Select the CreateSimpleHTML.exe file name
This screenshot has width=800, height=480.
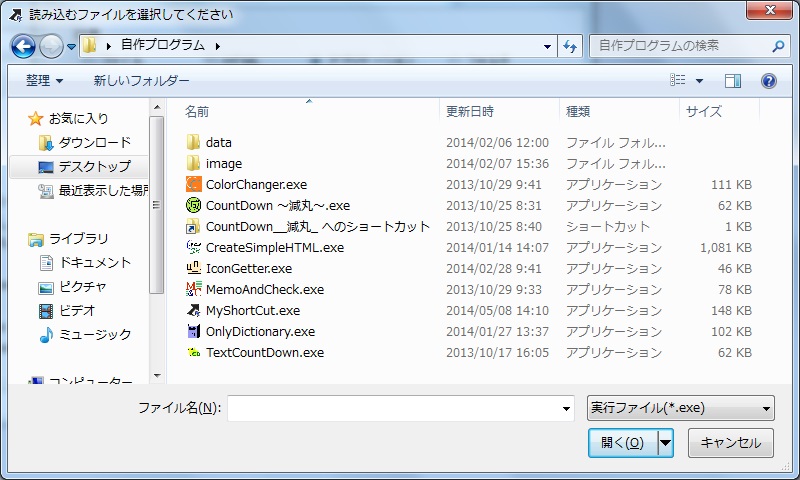click(x=275, y=247)
